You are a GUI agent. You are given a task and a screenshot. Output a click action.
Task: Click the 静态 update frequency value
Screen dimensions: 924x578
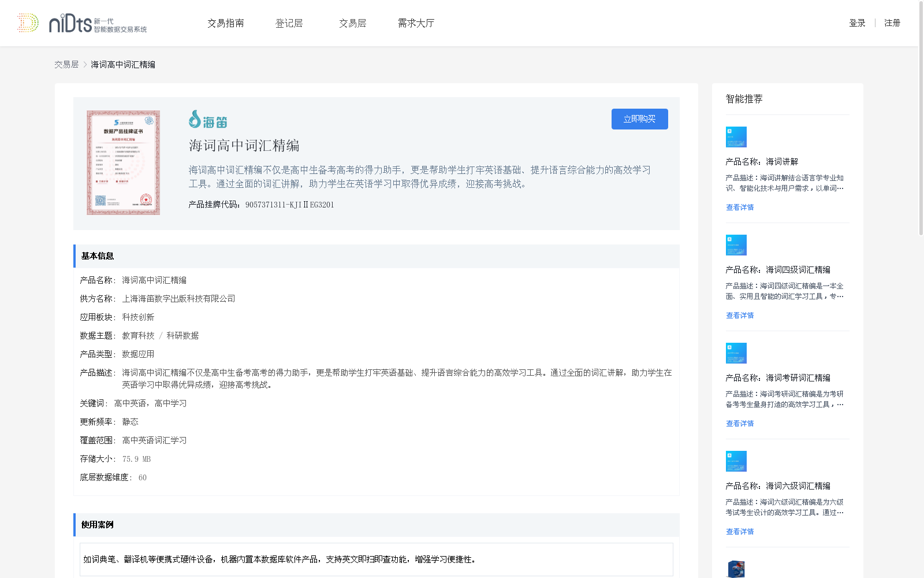click(x=130, y=422)
